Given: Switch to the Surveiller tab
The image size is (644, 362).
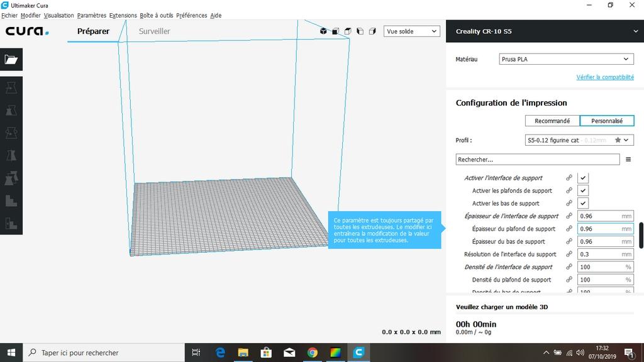Looking at the screenshot, I should [155, 31].
